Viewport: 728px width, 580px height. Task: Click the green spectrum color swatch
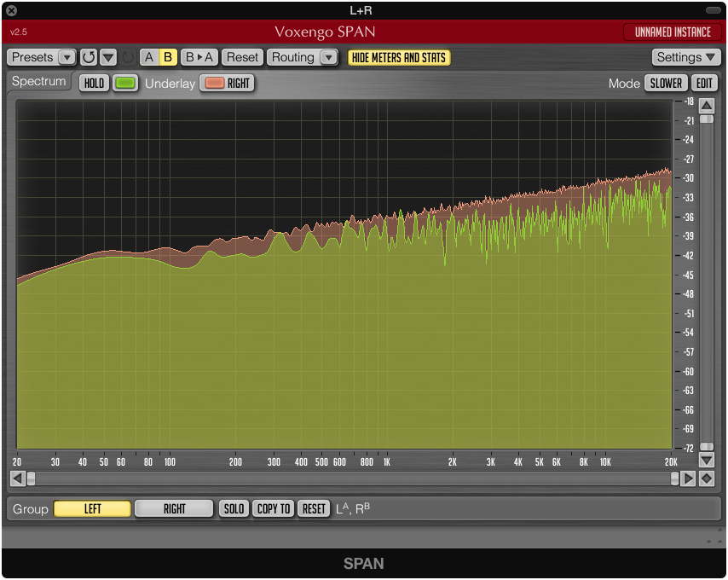(x=125, y=83)
